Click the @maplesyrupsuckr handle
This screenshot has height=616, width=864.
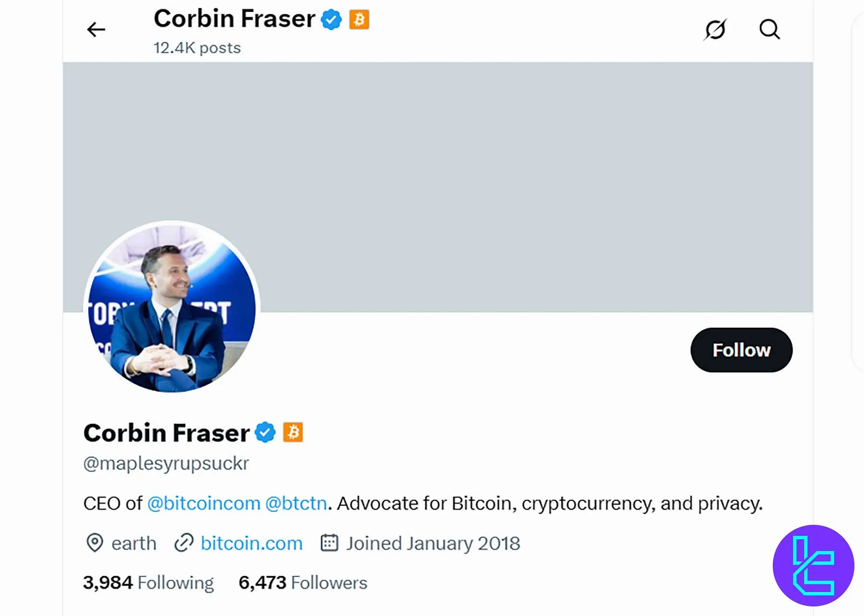[x=166, y=463]
